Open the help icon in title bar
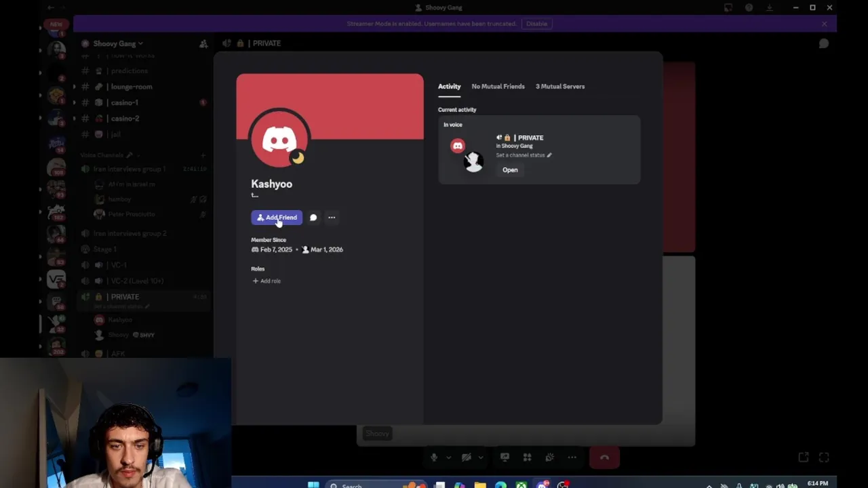This screenshot has height=488, width=868. click(749, 7)
